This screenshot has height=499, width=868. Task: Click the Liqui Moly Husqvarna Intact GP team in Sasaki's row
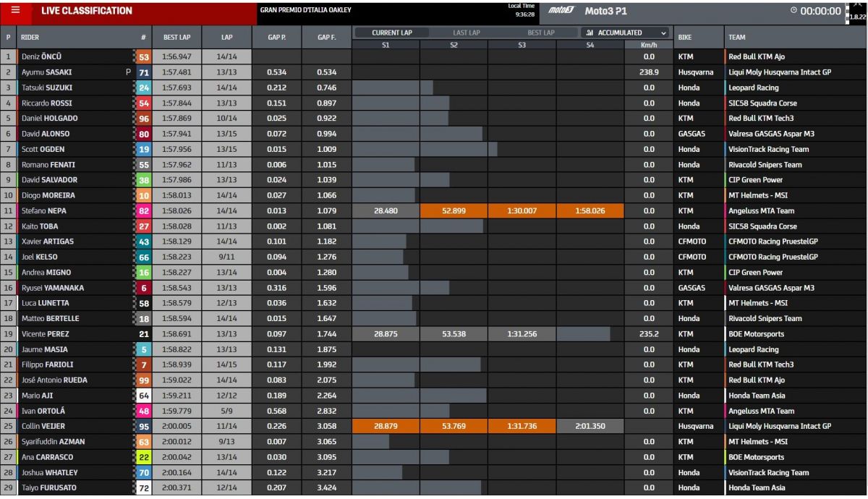tap(780, 72)
